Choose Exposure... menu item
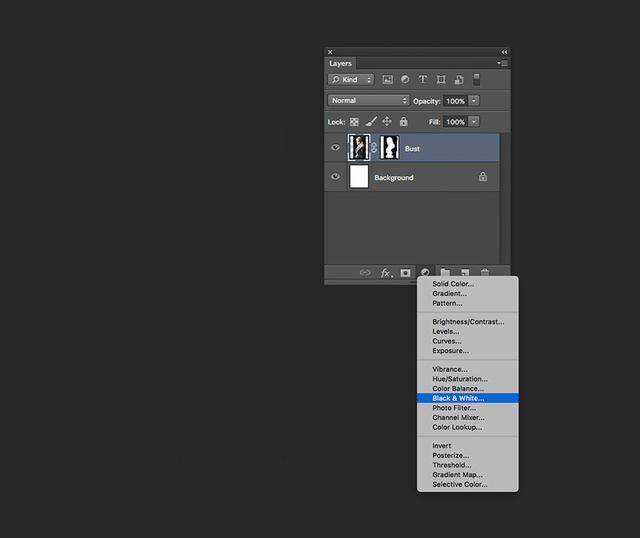Image resolution: width=640 pixels, height=538 pixels. [468, 351]
